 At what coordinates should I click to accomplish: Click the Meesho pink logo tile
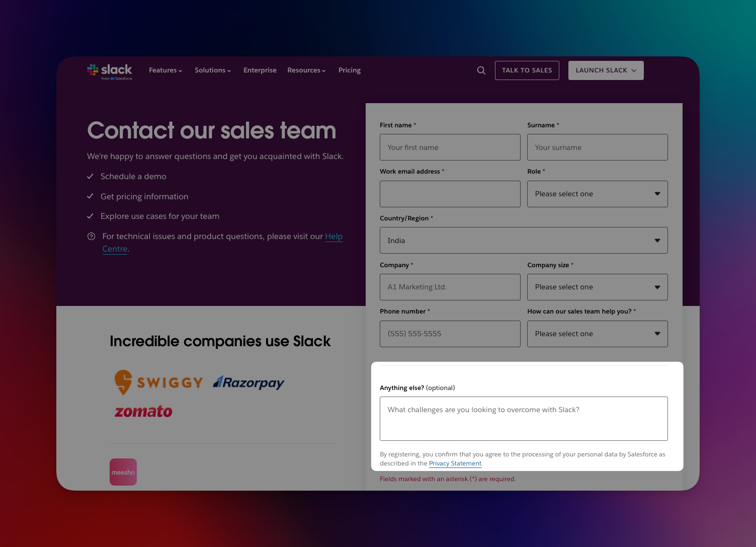point(123,472)
